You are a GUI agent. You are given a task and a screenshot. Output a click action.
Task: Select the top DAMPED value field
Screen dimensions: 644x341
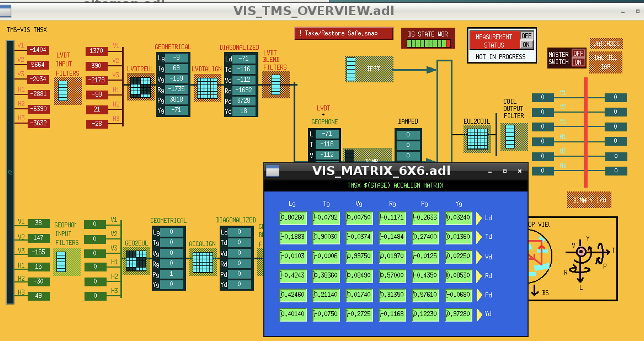click(x=408, y=135)
